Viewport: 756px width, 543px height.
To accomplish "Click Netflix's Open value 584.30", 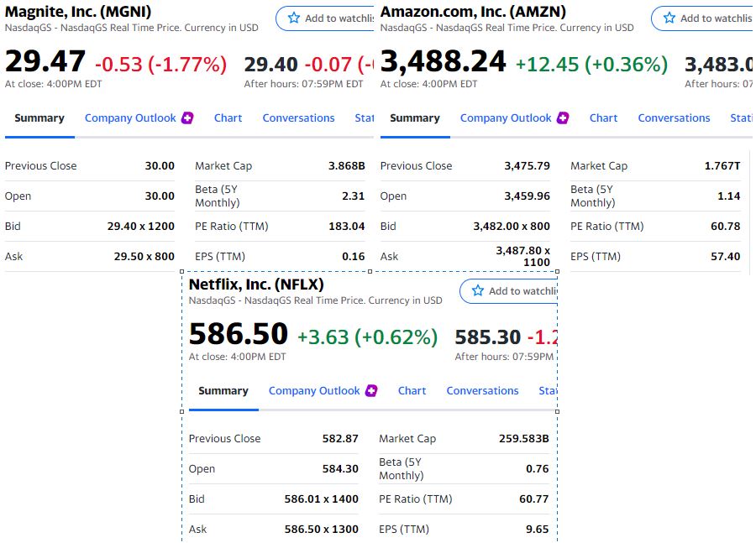I will [340, 469].
